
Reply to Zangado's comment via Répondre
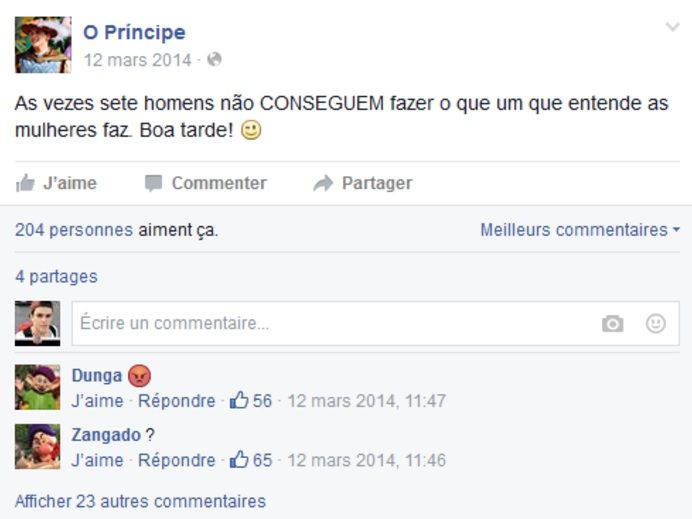point(176,461)
